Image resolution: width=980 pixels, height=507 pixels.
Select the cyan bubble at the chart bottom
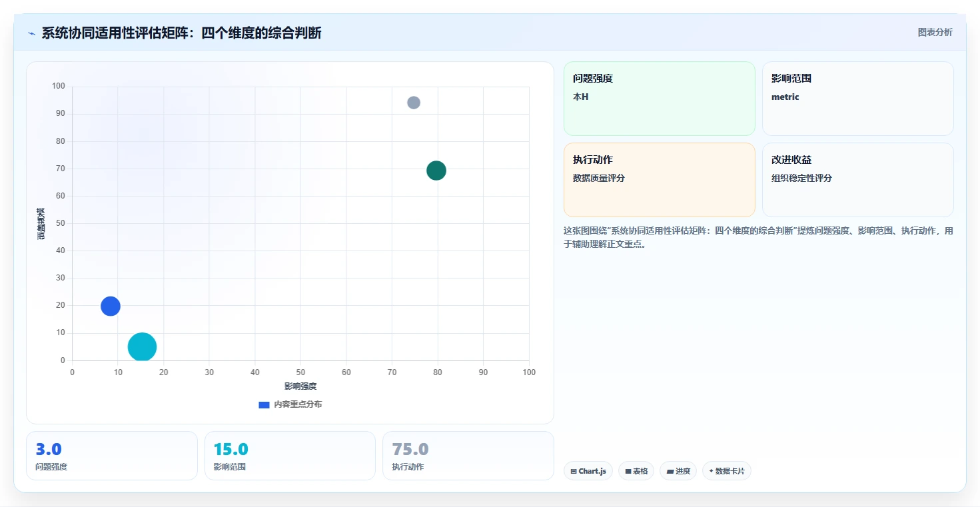click(142, 346)
